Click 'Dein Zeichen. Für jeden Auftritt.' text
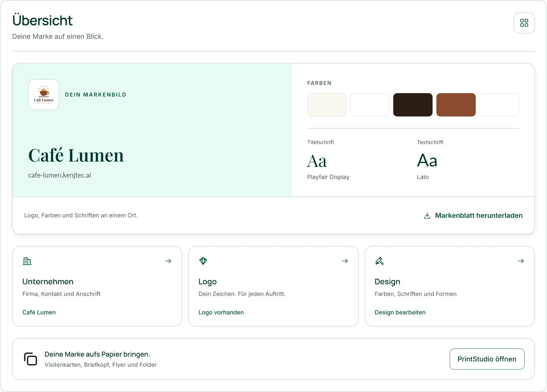This screenshot has width=547, height=392. click(242, 294)
